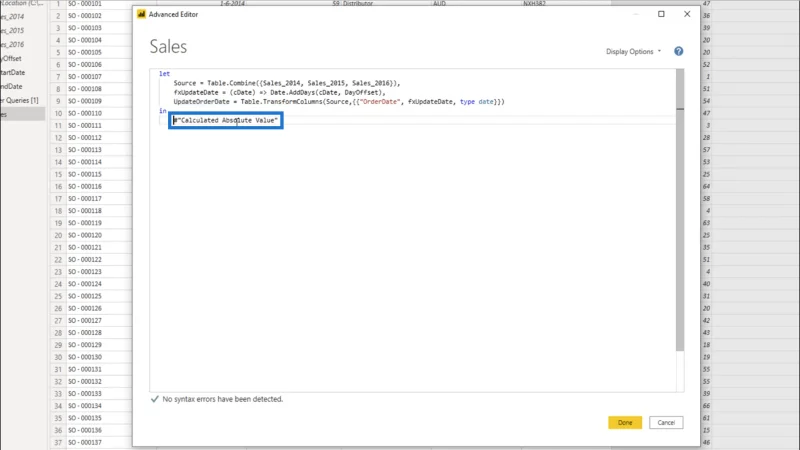This screenshot has width=800, height=450.
Task: Open the Display Options dropdown
Action: coord(633,52)
